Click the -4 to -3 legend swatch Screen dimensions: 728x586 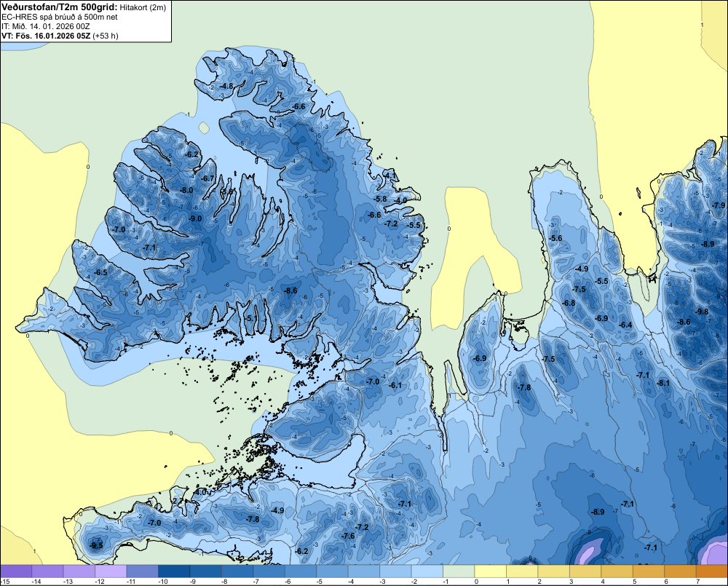click(364, 571)
